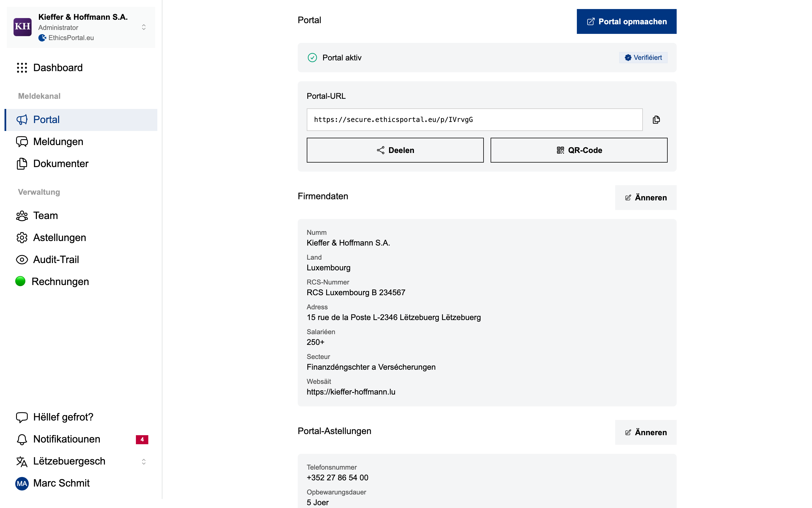
Task: Click the Astellungen gear icon
Action: (22, 238)
